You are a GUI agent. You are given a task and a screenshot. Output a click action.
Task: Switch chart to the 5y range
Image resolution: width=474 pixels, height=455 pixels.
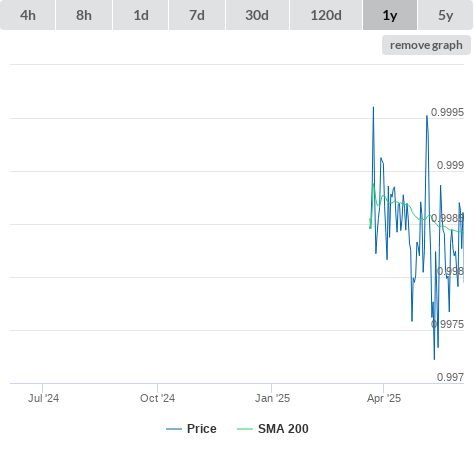445,15
